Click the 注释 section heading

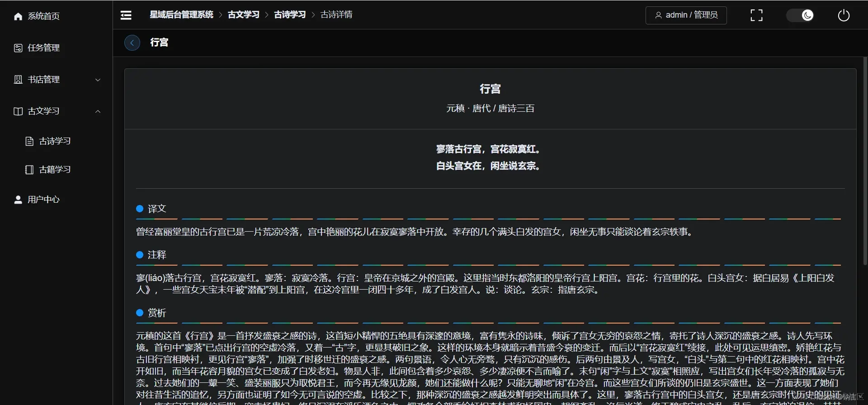point(157,255)
